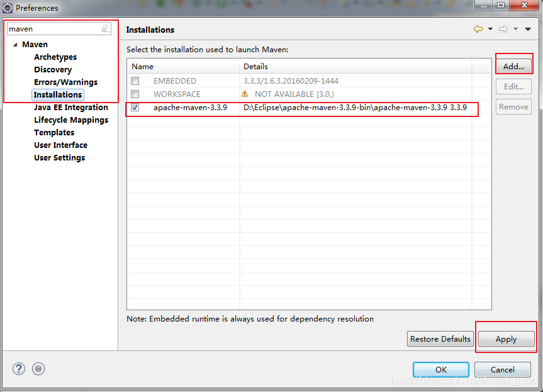Uncheck the apache-maven-3.3.9 checkbox

click(135, 108)
